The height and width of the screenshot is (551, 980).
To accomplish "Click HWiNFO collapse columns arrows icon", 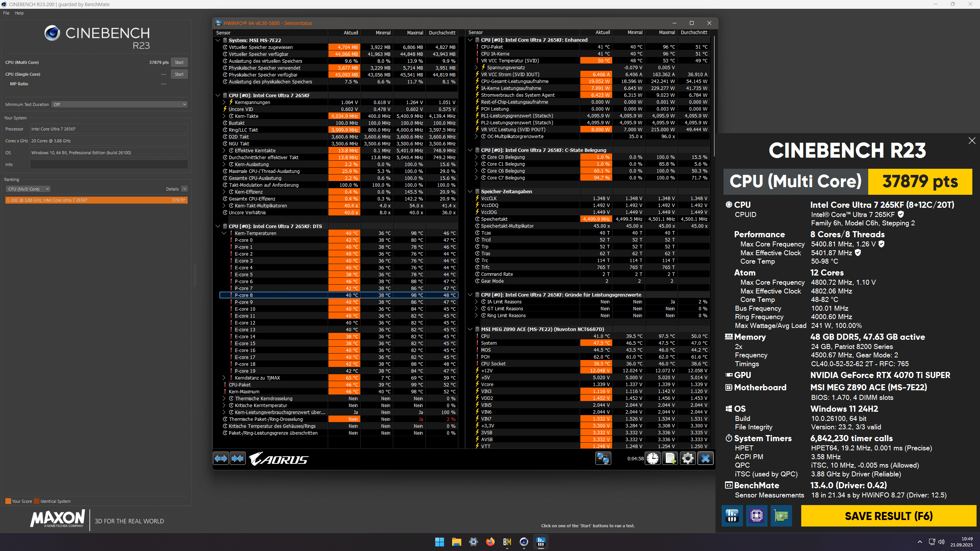I will pos(238,458).
